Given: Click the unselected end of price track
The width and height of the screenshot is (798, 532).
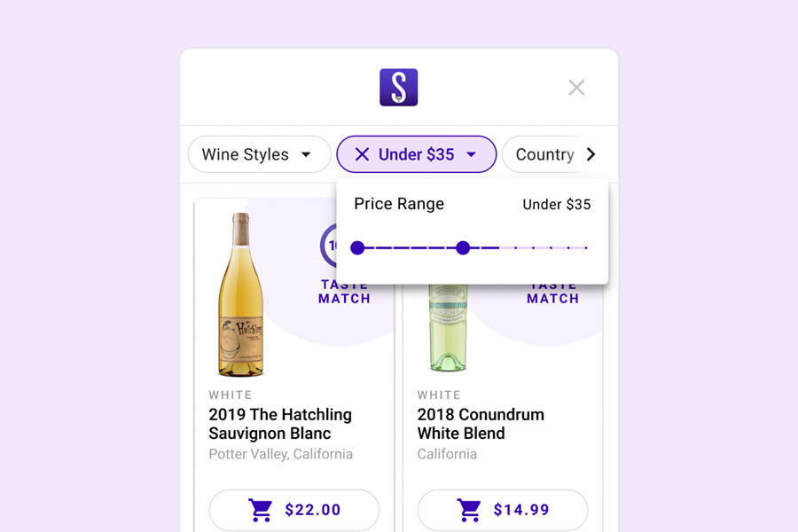Looking at the screenshot, I should [x=543, y=248].
